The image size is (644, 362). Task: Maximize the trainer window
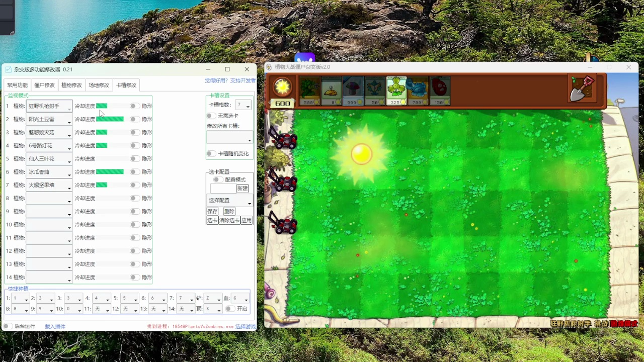(227, 69)
